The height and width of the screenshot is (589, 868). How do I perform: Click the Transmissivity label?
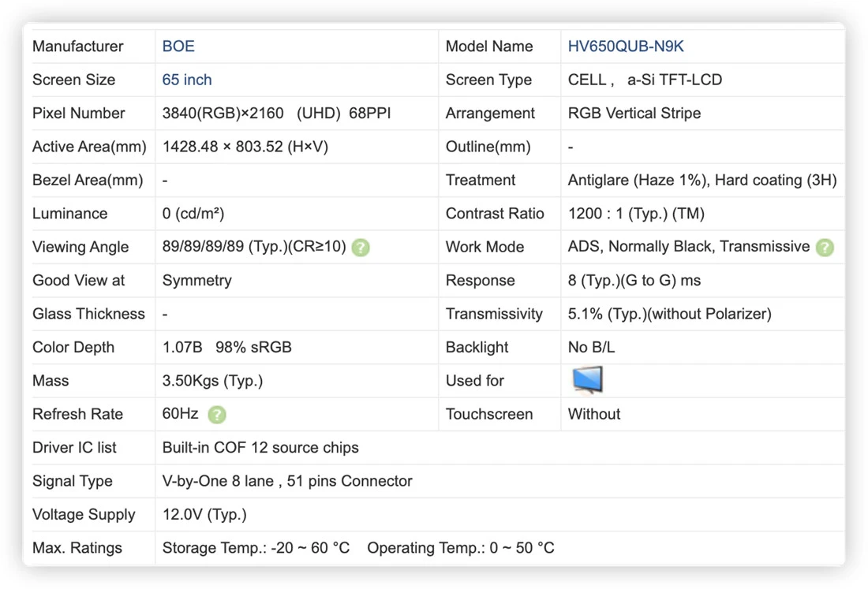click(494, 314)
